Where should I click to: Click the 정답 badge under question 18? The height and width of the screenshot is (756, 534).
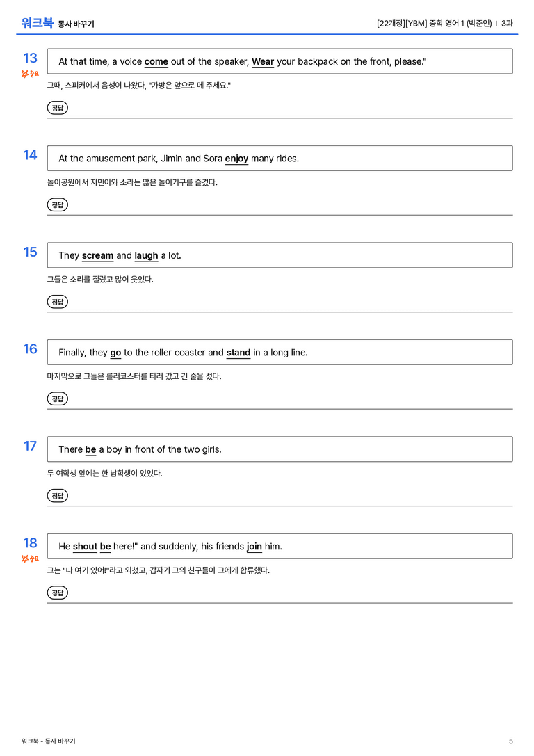point(57,593)
